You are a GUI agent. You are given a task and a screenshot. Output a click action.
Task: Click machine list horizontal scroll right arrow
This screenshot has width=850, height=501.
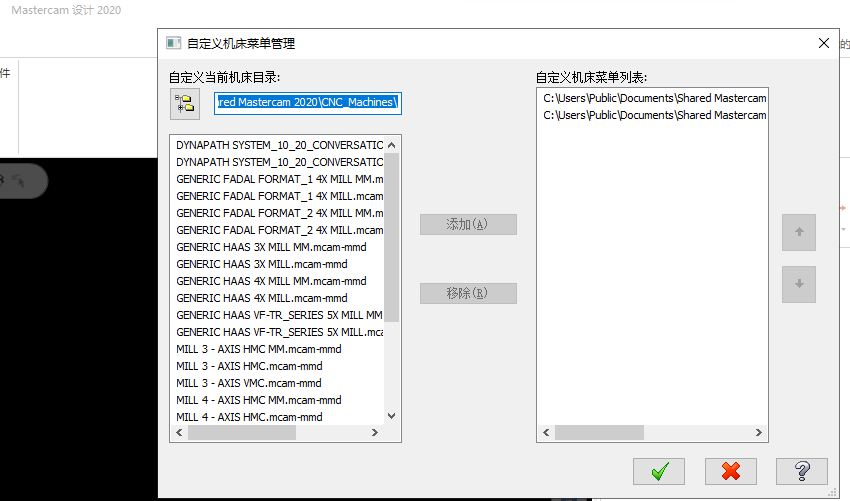[375, 433]
